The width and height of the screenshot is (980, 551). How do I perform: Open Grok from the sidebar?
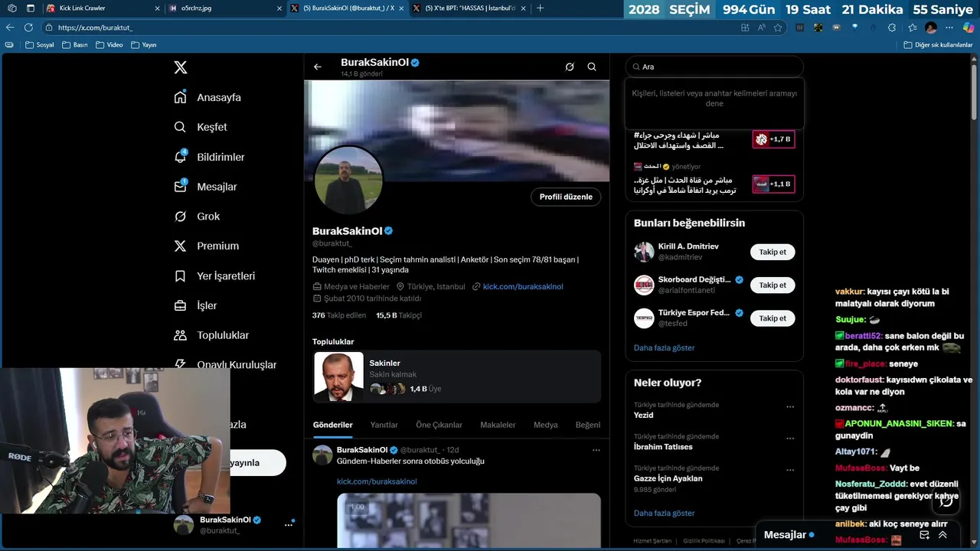click(x=197, y=217)
